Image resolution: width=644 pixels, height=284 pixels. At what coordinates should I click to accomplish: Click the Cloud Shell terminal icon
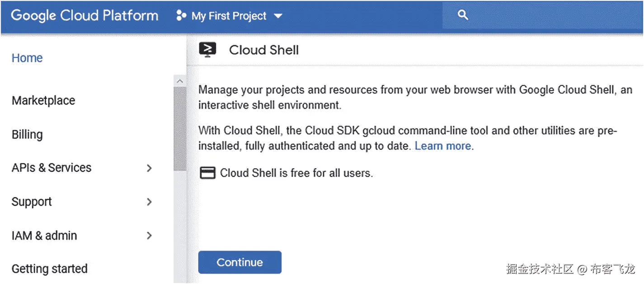point(207,50)
